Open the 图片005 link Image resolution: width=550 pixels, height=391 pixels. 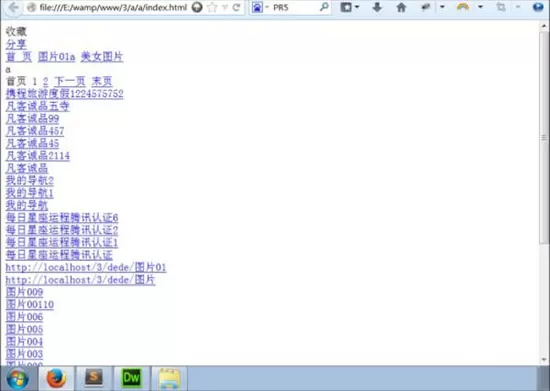click(25, 329)
